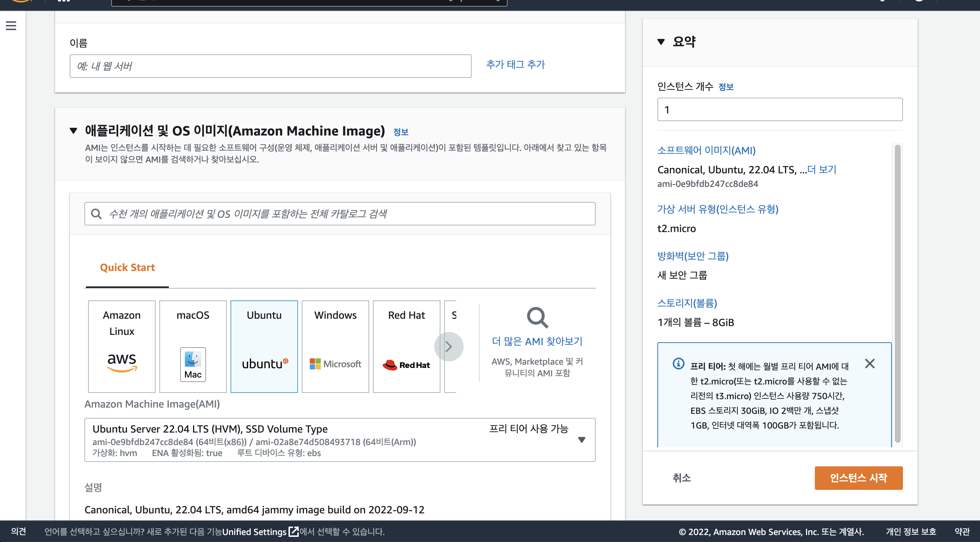Open the 더 많은 AMI 찾아보기 link
980x542 pixels.
point(537,341)
